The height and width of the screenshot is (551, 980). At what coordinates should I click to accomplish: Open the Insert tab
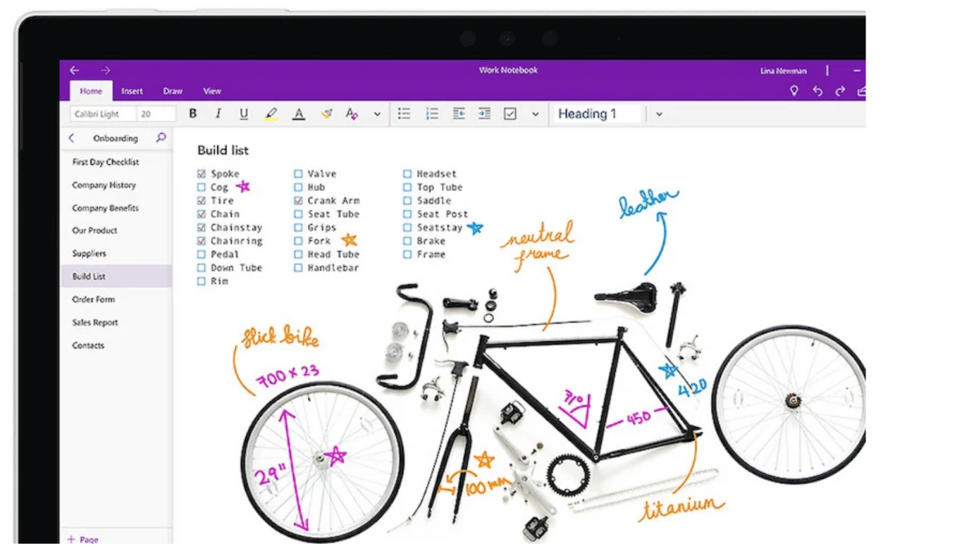132,91
